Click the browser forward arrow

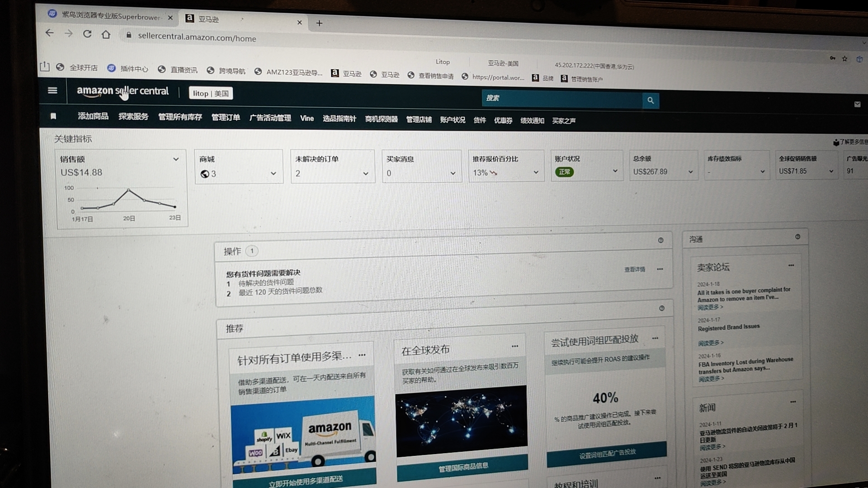click(68, 33)
